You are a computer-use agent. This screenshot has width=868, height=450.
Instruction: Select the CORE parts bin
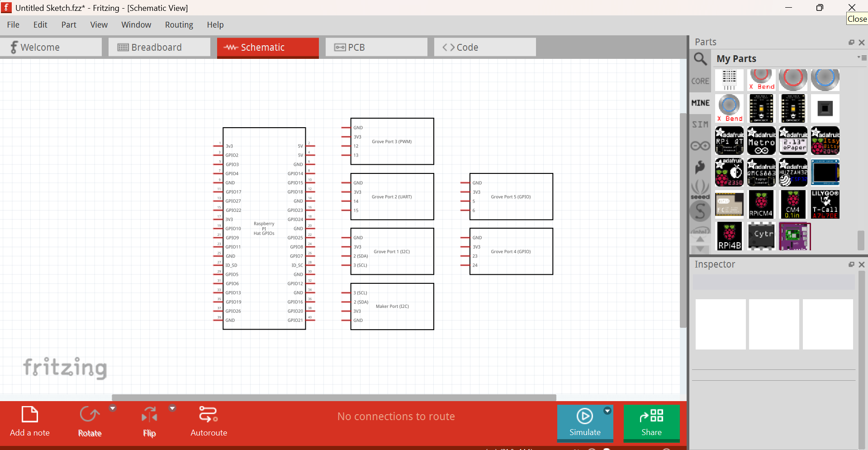click(x=700, y=81)
